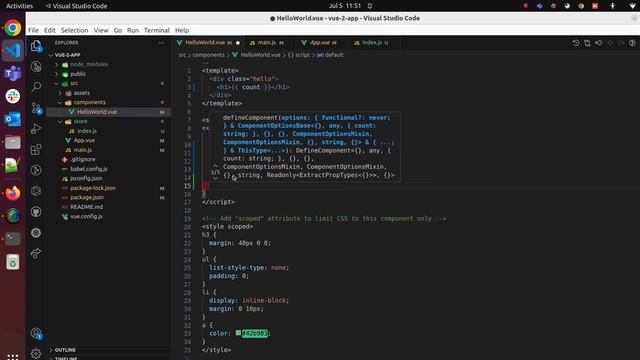Launch Google Chrome from the dock
The width and height of the screenshot is (640, 360).
coord(13,28)
